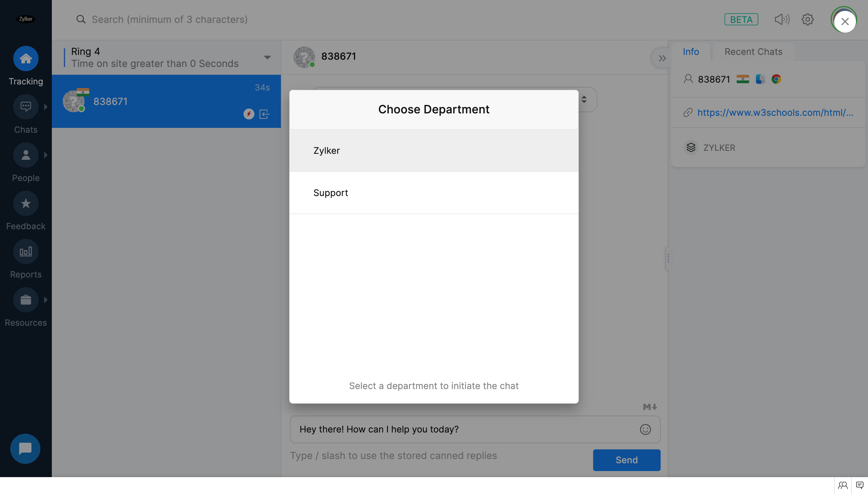868x494 pixels.
Task: Expand the Ring 4 dropdown arrow
Action: [267, 57]
